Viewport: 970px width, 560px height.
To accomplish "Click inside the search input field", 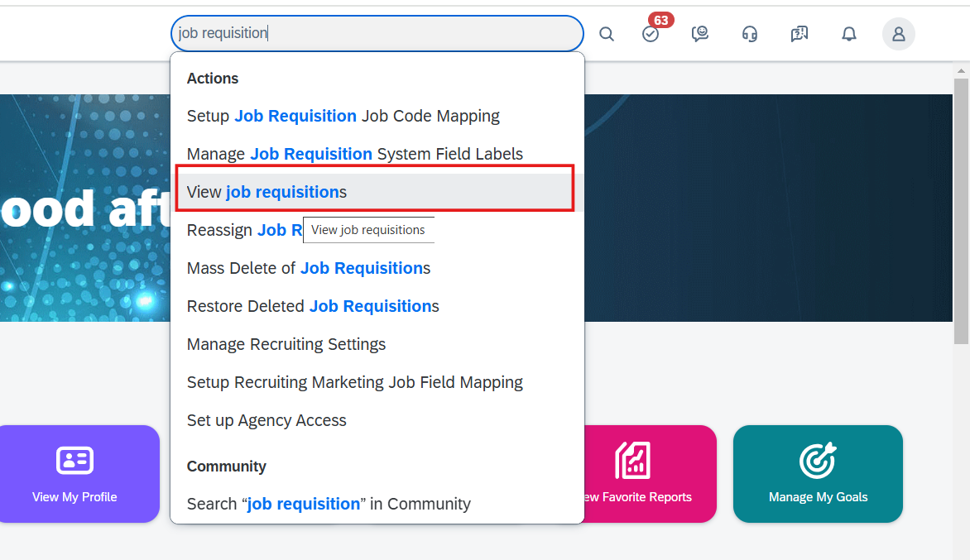I will point(377,34).
